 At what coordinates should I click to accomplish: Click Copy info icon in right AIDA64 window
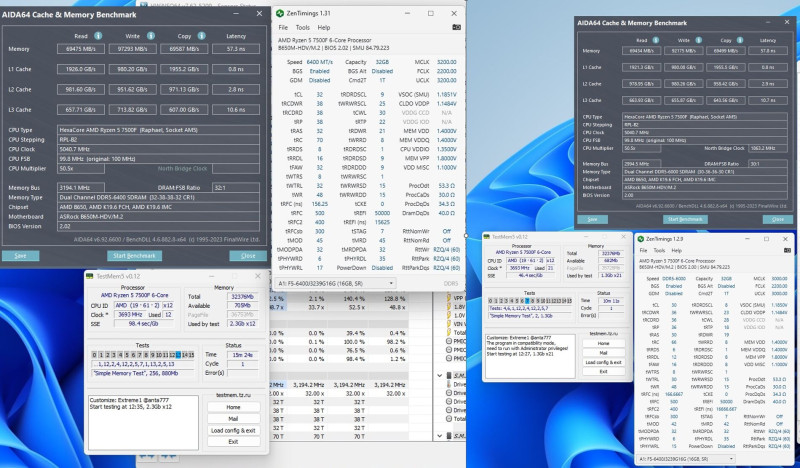pyautogui.click(x=740, y=40)
